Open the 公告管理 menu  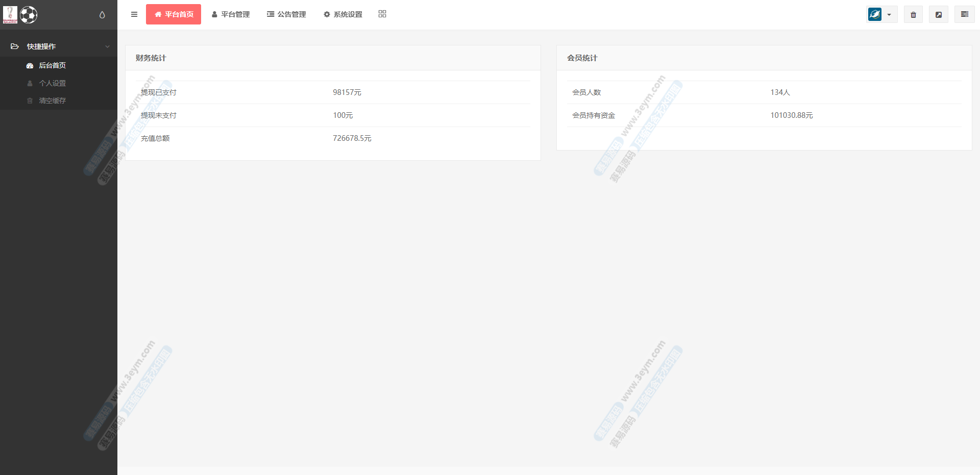[286, 14]
